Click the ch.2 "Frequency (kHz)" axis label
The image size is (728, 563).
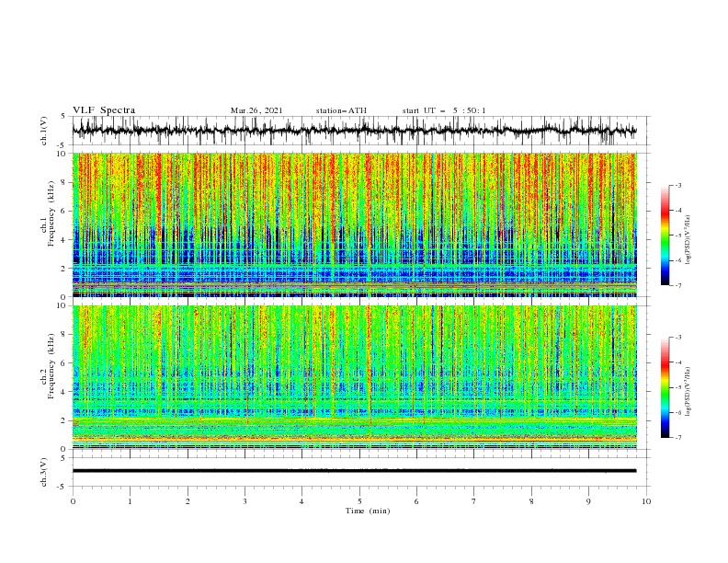pyautogui.click(x=50, y=366)
